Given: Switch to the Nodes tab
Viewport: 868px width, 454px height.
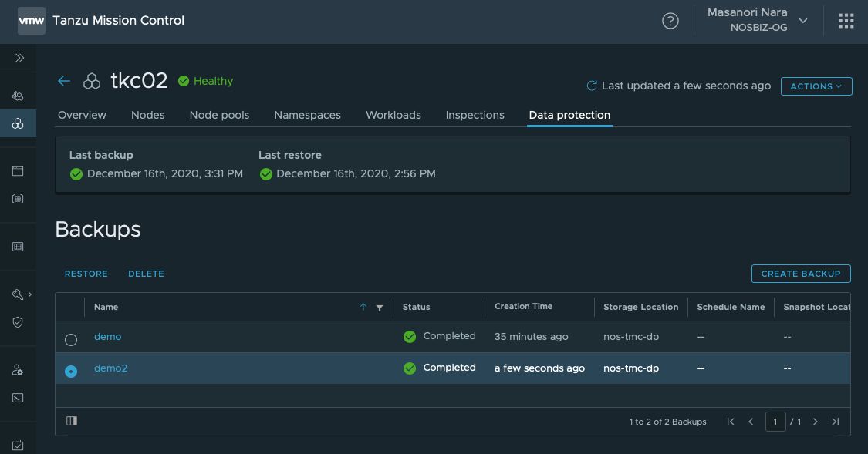Looking at the screenshot, I should [x=148, y=115].
